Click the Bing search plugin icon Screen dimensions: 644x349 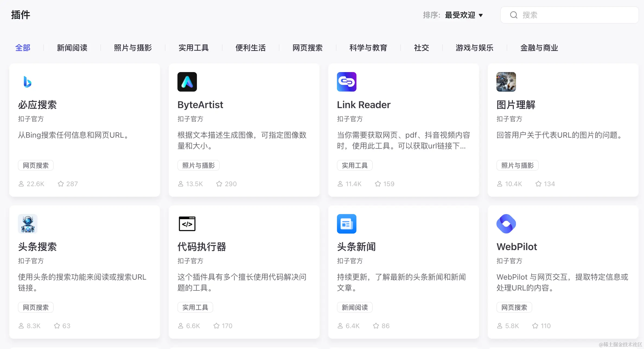tap(27, 82)
